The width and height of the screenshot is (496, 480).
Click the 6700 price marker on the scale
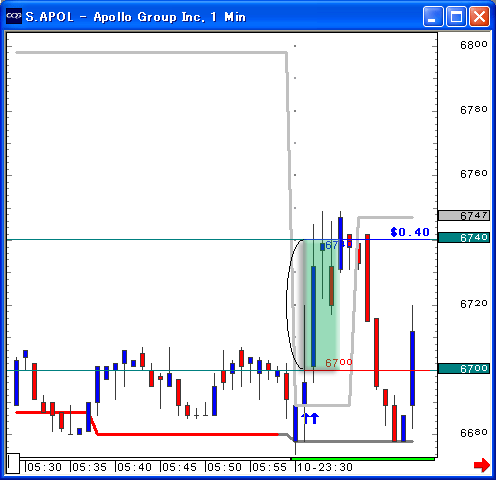click(x=464, y=369)
